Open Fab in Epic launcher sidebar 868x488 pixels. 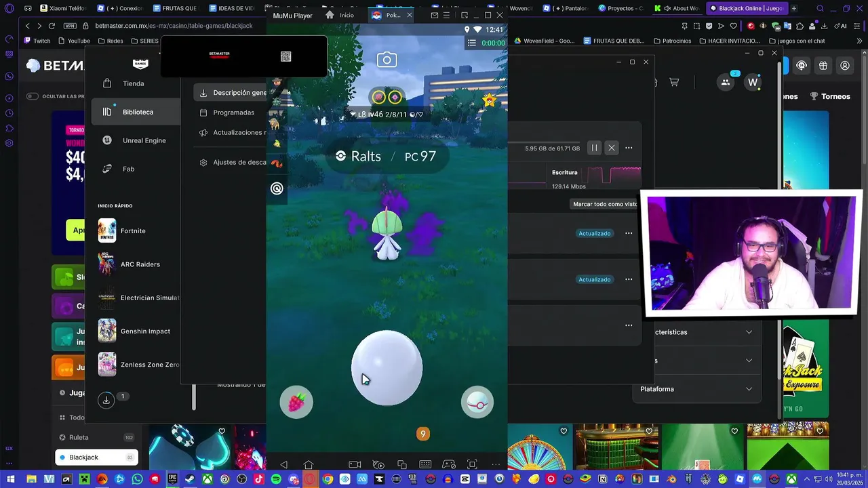click(136, 169)
